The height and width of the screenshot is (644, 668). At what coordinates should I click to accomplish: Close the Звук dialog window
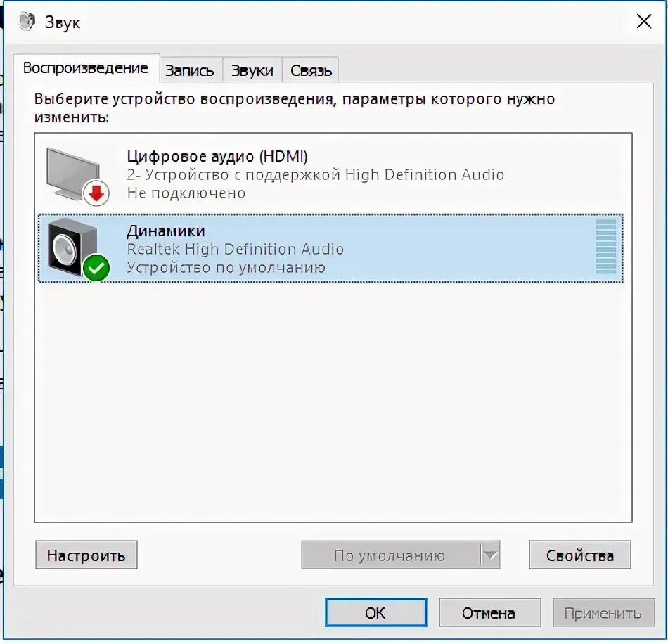point(643,21)
